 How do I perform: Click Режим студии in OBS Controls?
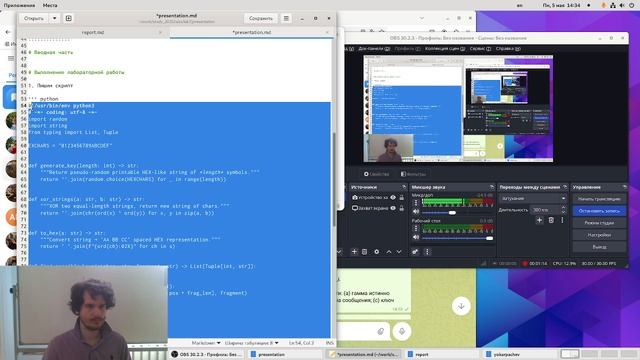point(599,223)
